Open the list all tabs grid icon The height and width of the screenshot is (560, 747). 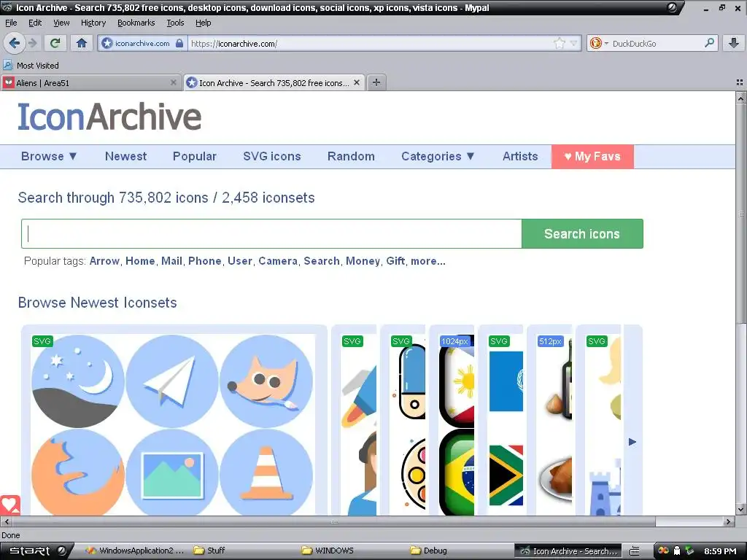(740, 82)
